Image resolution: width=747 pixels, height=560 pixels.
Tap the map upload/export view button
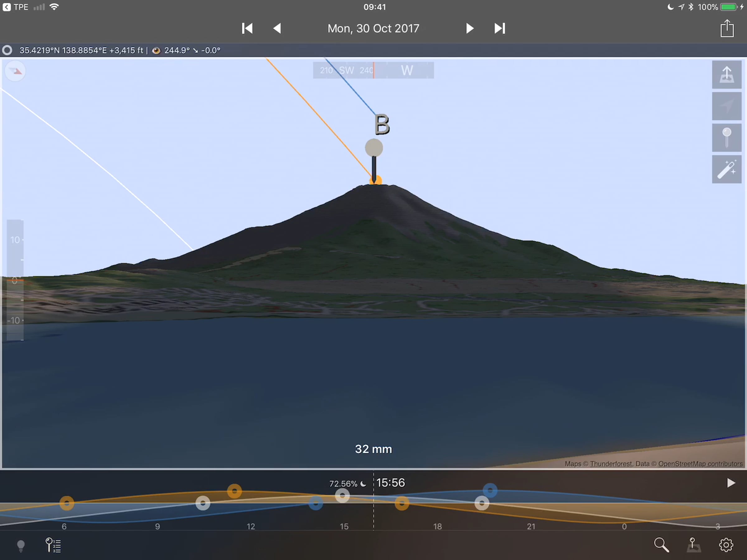point(727,75)
